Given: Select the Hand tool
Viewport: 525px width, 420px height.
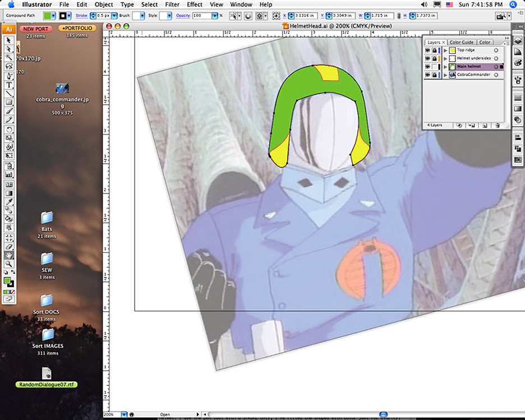Looking at the screenshot, I should click(9, 255).
